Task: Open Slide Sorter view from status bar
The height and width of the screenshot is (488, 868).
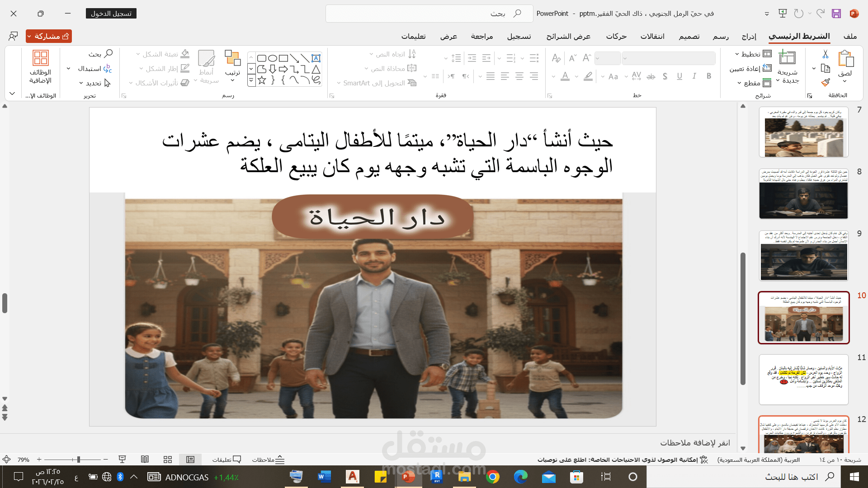Action: pos(168,460)
